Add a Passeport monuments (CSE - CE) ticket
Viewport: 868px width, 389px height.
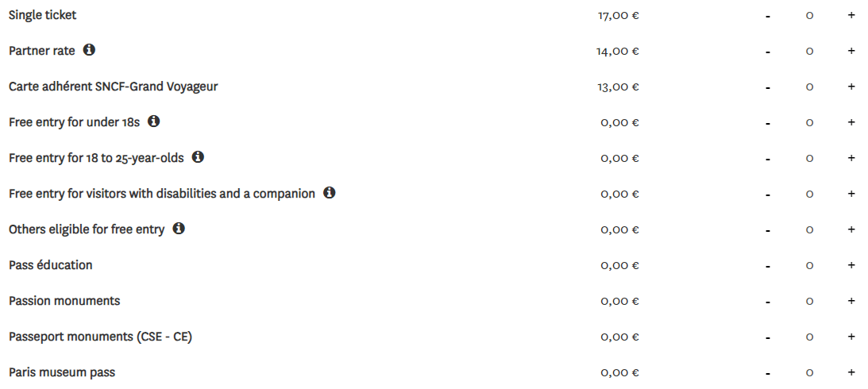851,337
